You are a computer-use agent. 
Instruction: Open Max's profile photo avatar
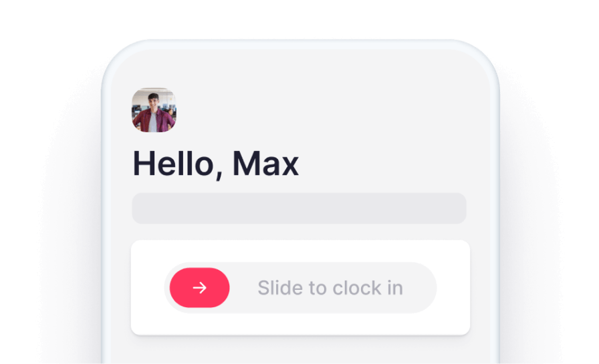click(x=154, y=110)
